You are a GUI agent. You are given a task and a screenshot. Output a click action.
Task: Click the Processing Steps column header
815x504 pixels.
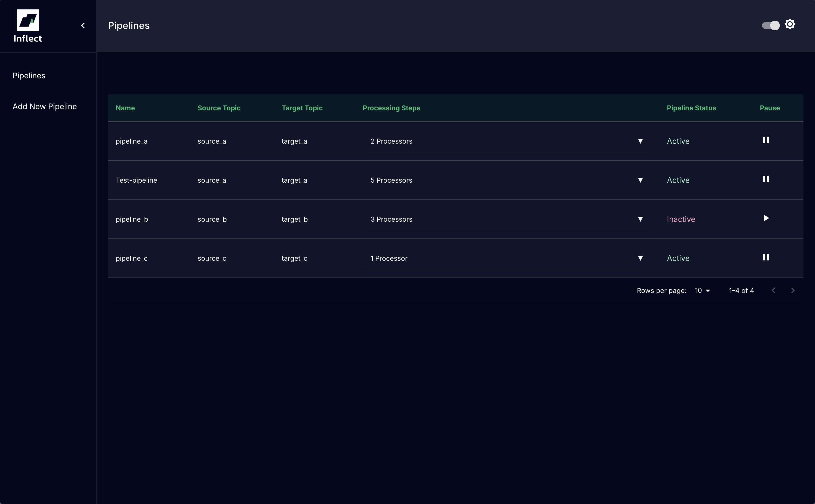pos(391,108)
